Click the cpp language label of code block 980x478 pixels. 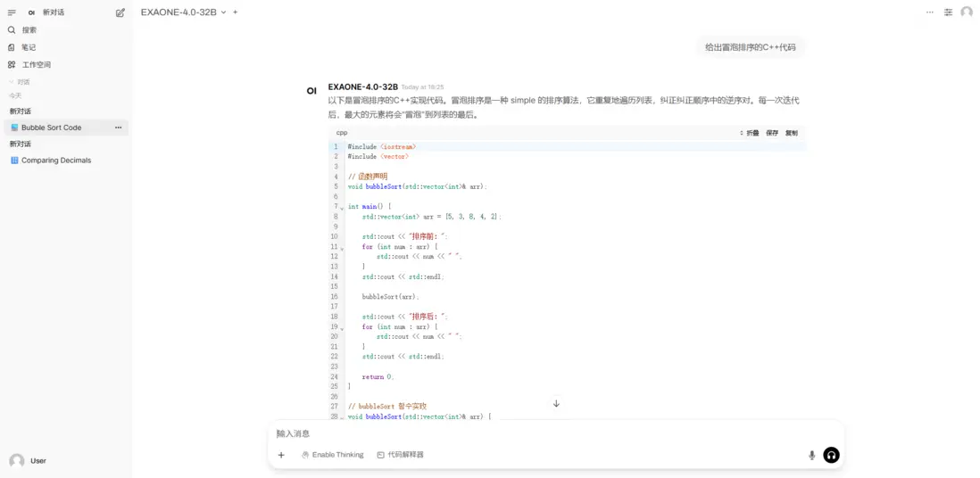(x=342, y=133)
